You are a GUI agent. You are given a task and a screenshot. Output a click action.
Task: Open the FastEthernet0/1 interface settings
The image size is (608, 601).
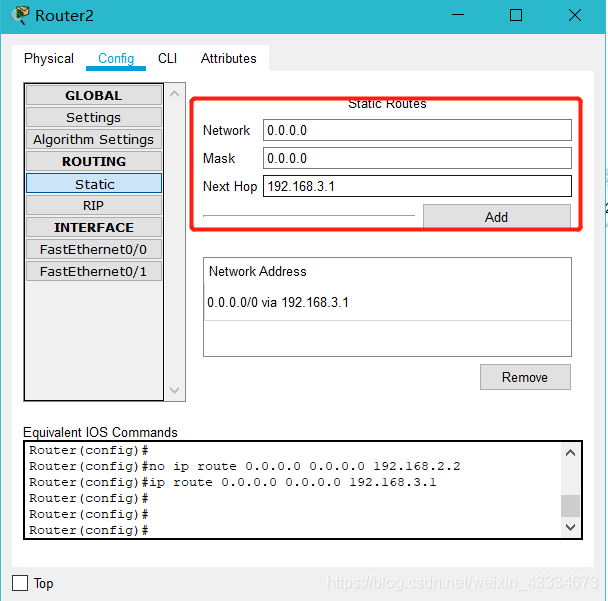tap(94, 271)
